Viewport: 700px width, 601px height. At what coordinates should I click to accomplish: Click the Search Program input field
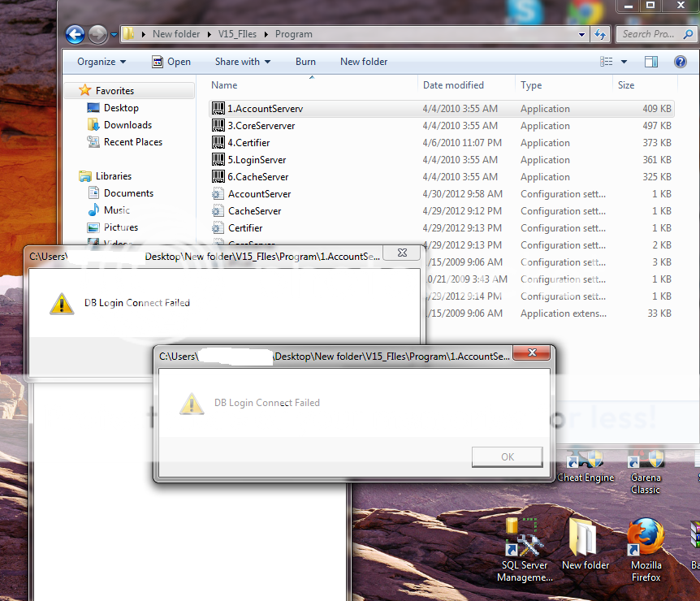646,34
